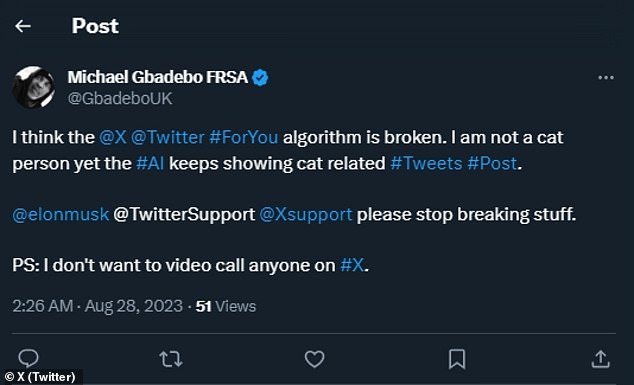Open the Michael Gbadebo FRSA display name
Image resolution: width=634 pixels, height=385 pixels.
click(x=158, y=77)
